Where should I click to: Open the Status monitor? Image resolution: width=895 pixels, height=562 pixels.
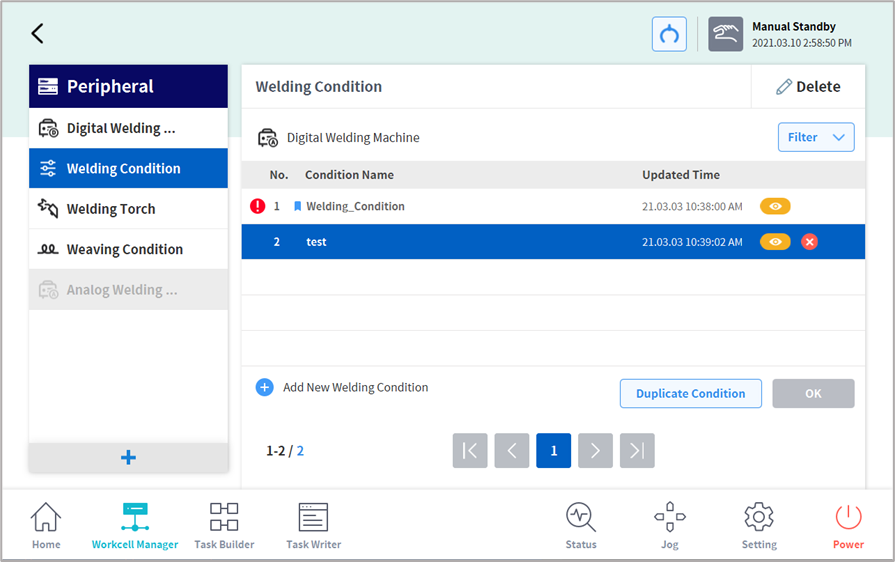coord(580,526)
